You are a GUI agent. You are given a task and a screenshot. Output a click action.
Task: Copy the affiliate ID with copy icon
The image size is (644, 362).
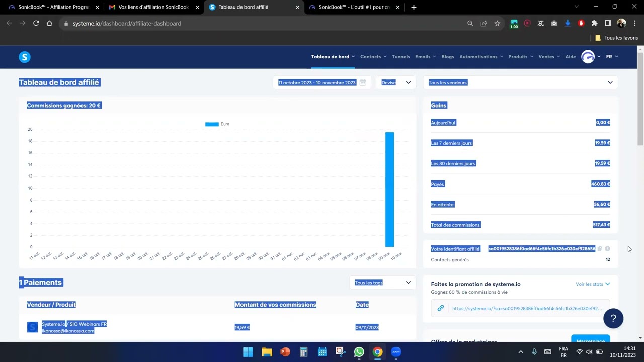point(599,249)
